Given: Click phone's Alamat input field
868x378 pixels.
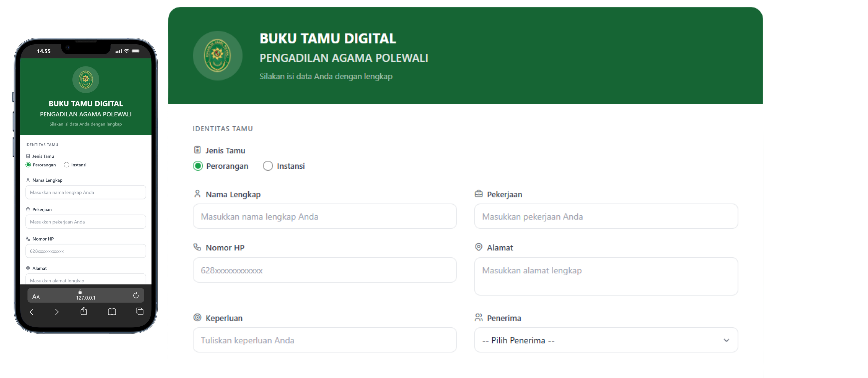Looking at the screenshot, I should [86, 279].
